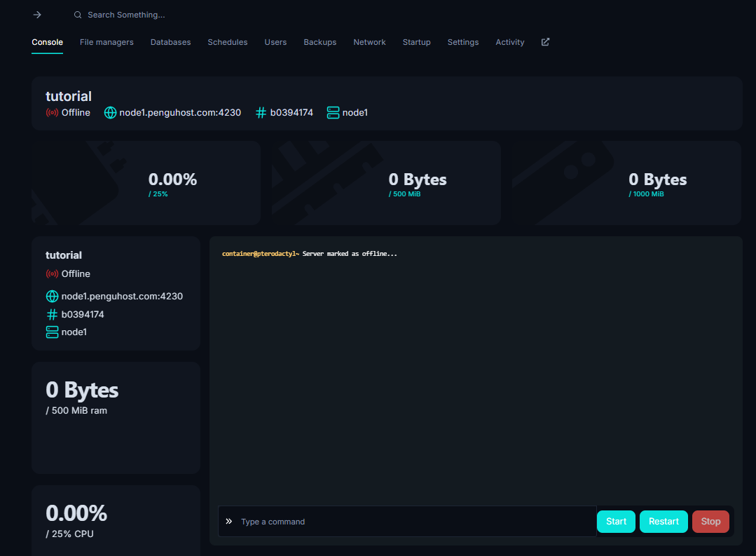The image size is (756, 556).
Task: Click the red Stop button
Action: [x=710, y=521]
